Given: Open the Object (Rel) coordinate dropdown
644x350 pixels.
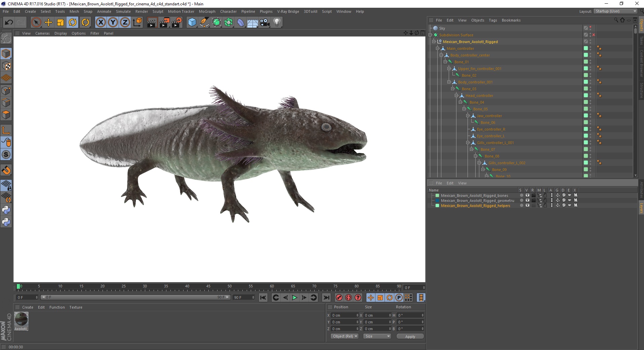Looking at the screenshot, I should pyautogui.click(x=345, y=336).
